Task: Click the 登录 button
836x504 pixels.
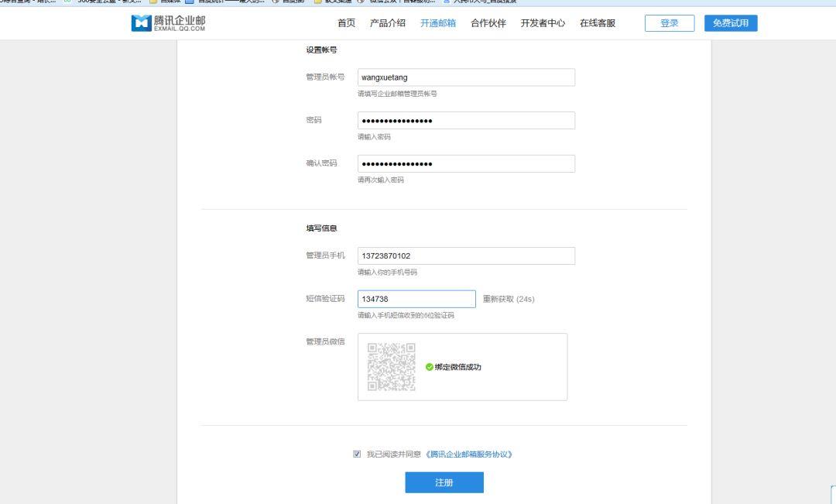Action: coord(669,23)
